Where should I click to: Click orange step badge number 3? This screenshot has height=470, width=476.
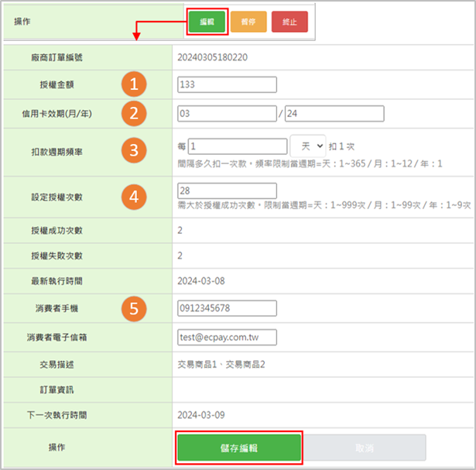tap(133, 152)
